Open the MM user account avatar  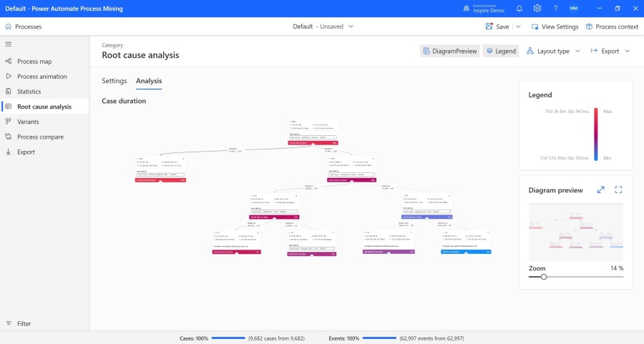(x=574, y=9)
